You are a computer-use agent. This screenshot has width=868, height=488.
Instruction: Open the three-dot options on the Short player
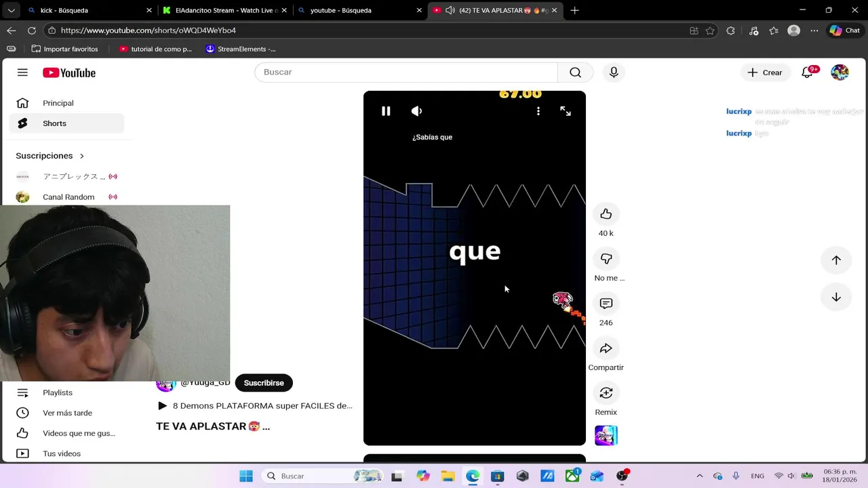coord(538,111)
